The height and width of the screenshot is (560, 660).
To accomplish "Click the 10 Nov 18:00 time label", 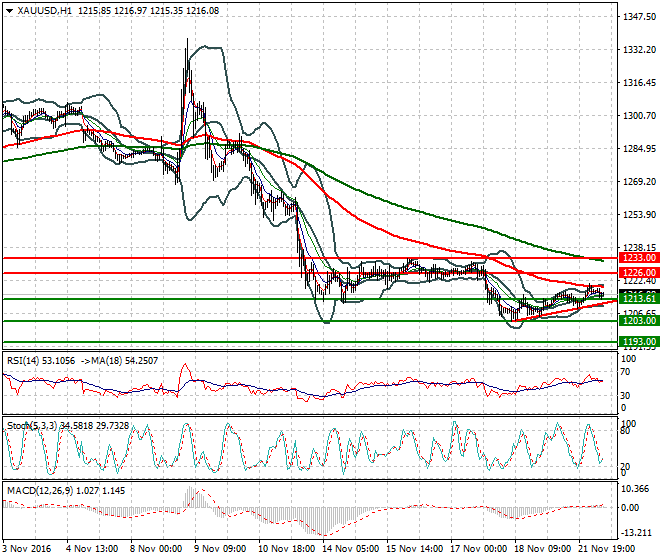I will point(287,549).
